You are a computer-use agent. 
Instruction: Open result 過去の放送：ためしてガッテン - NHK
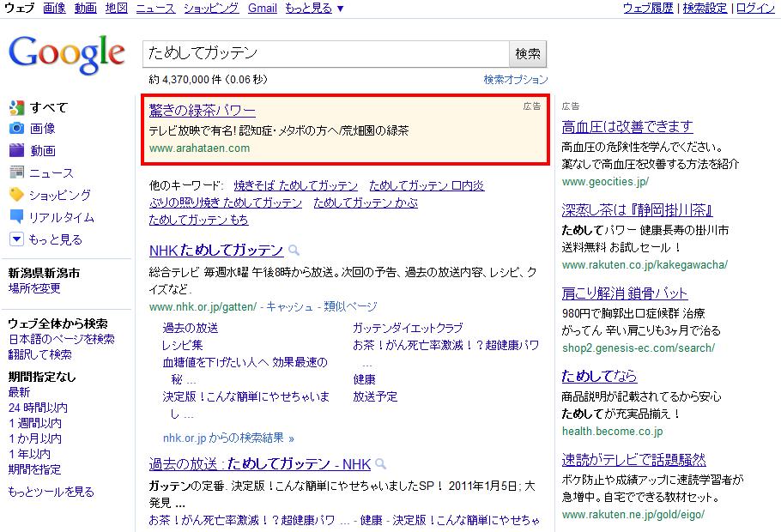click(x=260, y=464)
